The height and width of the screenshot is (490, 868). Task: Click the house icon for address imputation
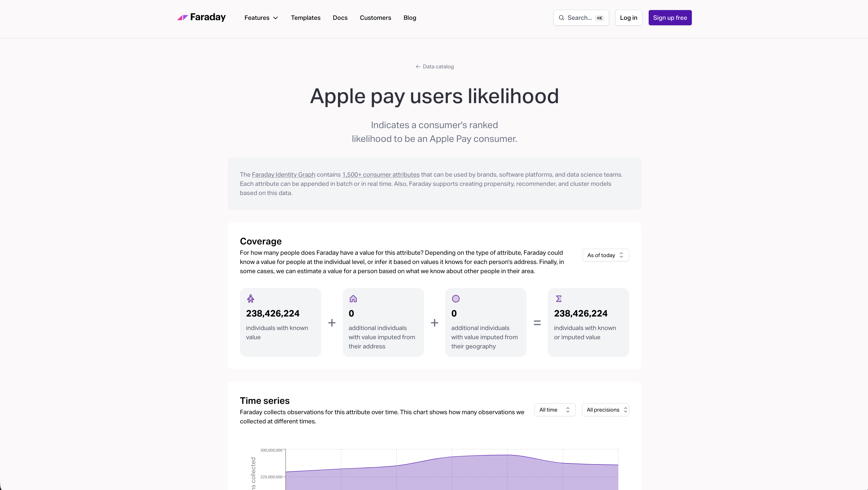click(x=353, y=299)
